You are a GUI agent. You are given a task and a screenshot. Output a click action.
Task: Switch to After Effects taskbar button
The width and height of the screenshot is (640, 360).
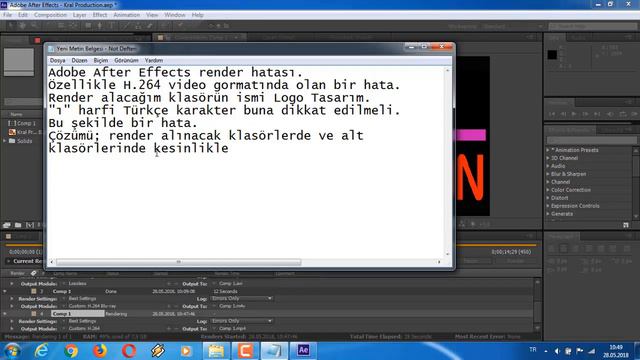pyautogui.click(x=303, y=351)
